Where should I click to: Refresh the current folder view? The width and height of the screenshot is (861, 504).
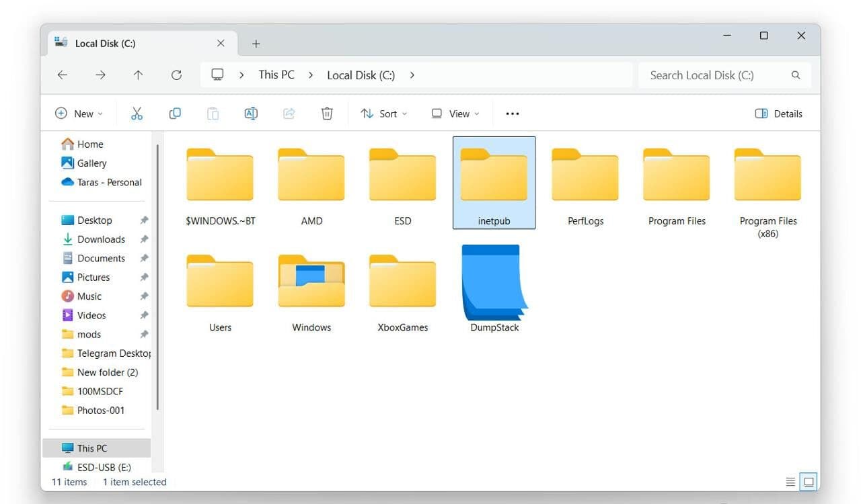(176, 75)
